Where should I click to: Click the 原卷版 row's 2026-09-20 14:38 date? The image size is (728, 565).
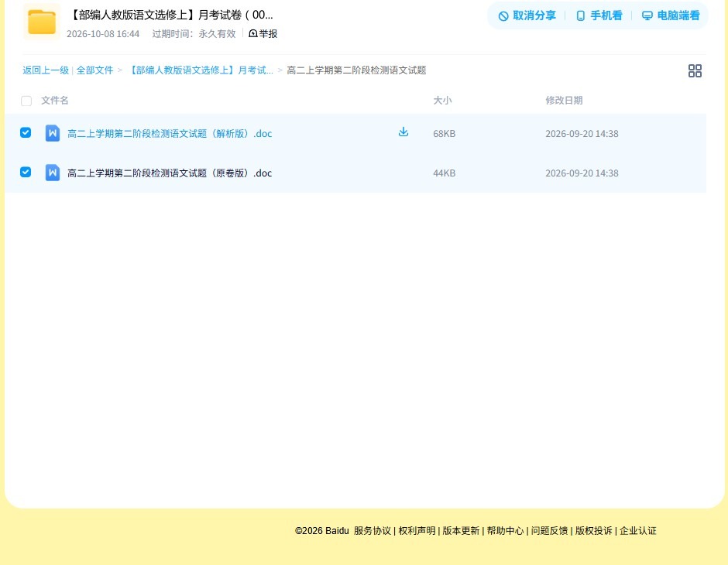[x=582, y=173]
